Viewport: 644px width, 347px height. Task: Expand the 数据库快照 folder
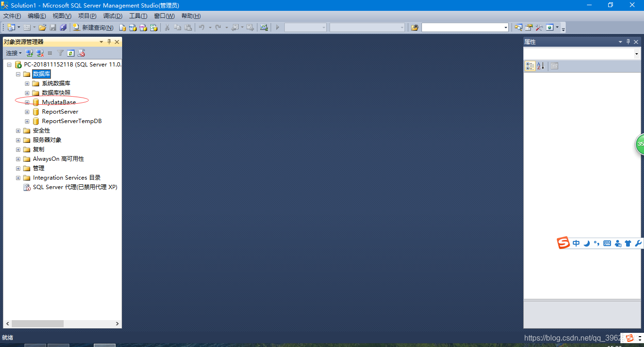[27, 93]
